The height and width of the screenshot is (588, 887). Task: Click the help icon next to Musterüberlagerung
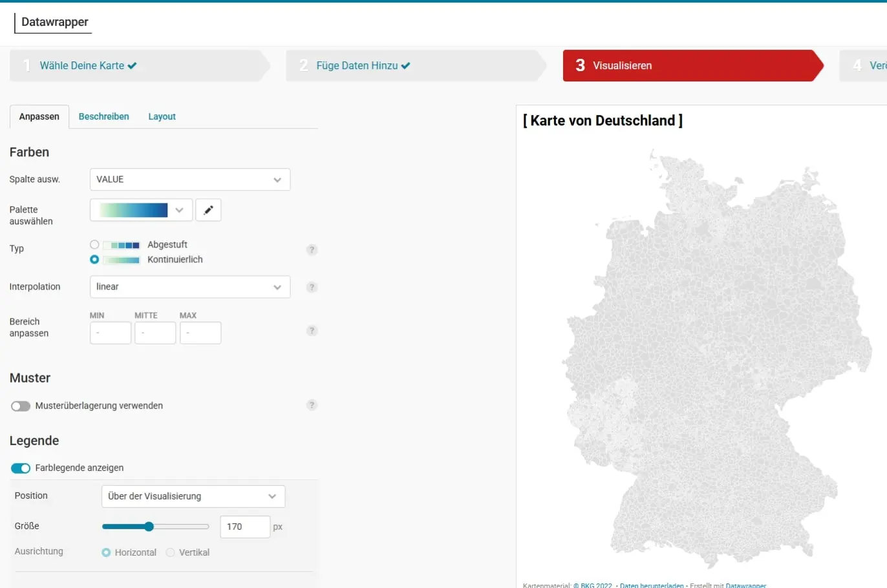pyautogui.click(x=312, y=405)
